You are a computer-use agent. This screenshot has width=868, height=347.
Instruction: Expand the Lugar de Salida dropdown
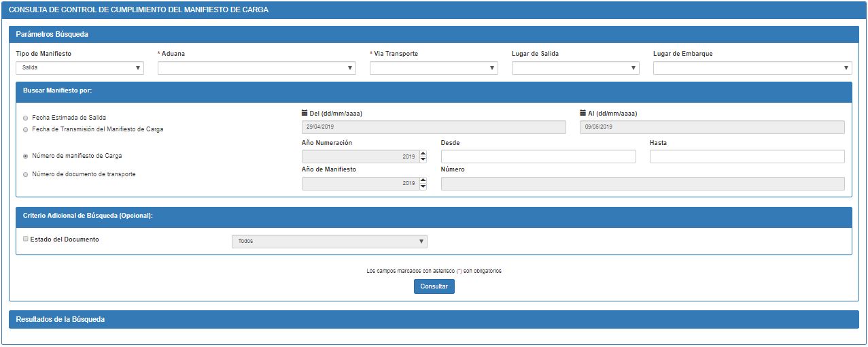575,68
